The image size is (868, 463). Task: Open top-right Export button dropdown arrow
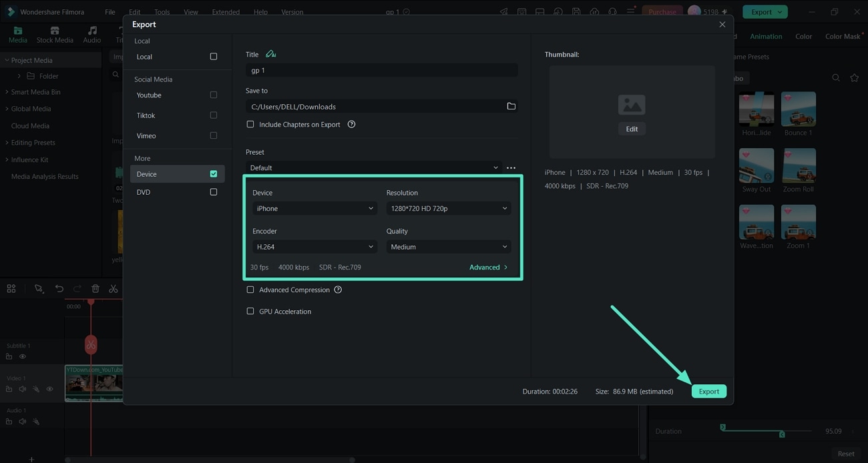[780, 12]
